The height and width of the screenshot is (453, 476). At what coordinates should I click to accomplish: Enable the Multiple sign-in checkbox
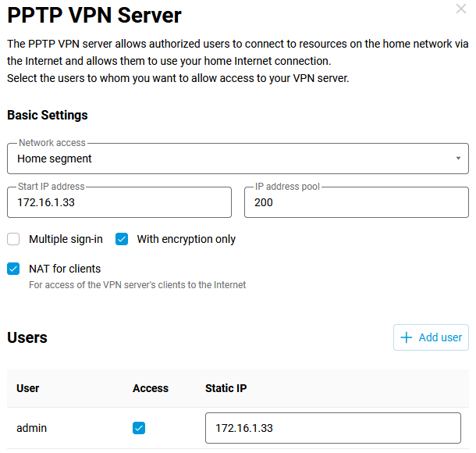13,239
